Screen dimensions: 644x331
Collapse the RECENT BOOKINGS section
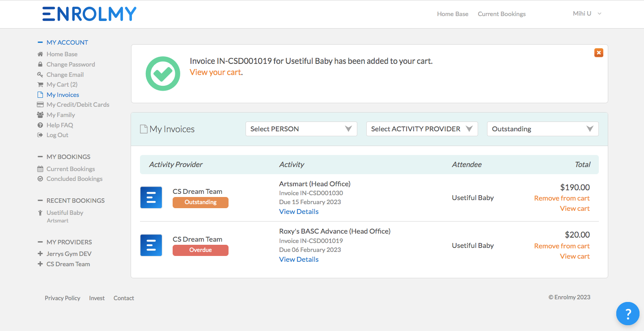pos(40,201)
